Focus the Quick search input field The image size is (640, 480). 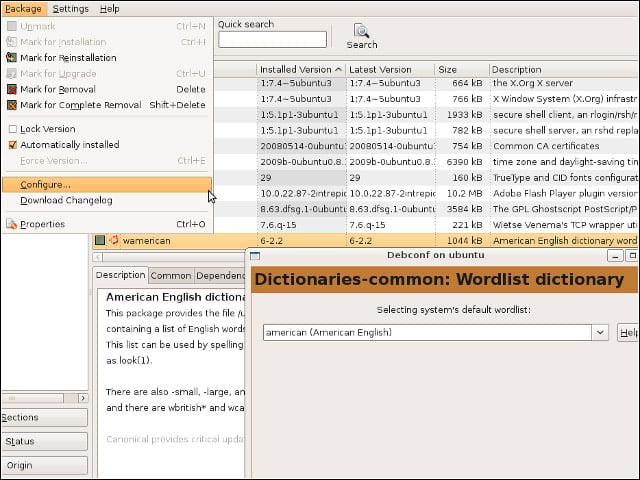click(x=272, y=40)
